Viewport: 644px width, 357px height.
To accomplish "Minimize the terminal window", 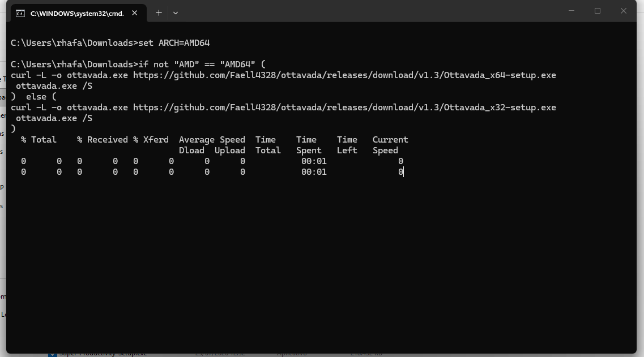I will (x=572, y=11).
